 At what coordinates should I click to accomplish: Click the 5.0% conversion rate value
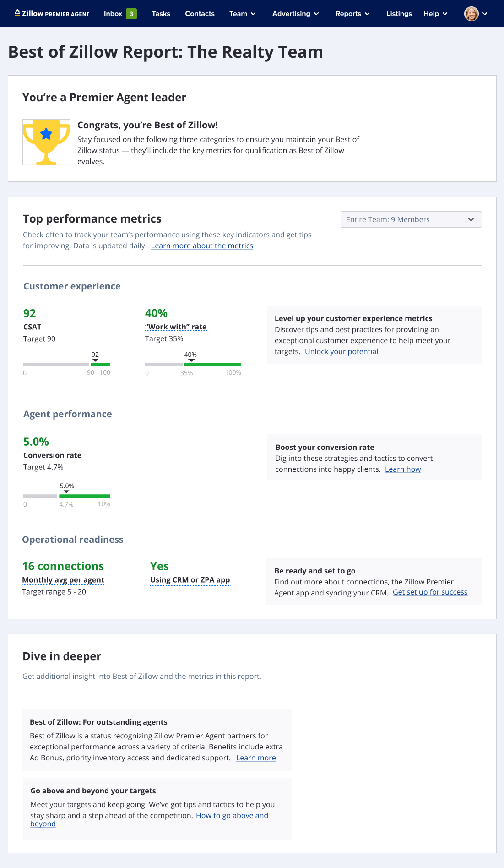pos(36,442)
